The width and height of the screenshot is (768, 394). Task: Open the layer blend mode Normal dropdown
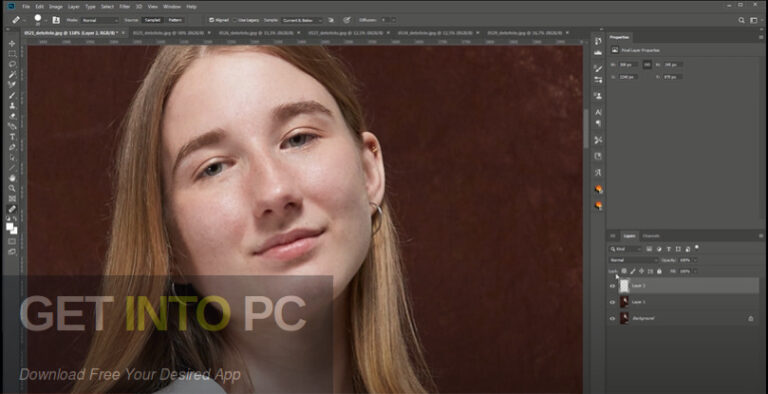point(633,260)
